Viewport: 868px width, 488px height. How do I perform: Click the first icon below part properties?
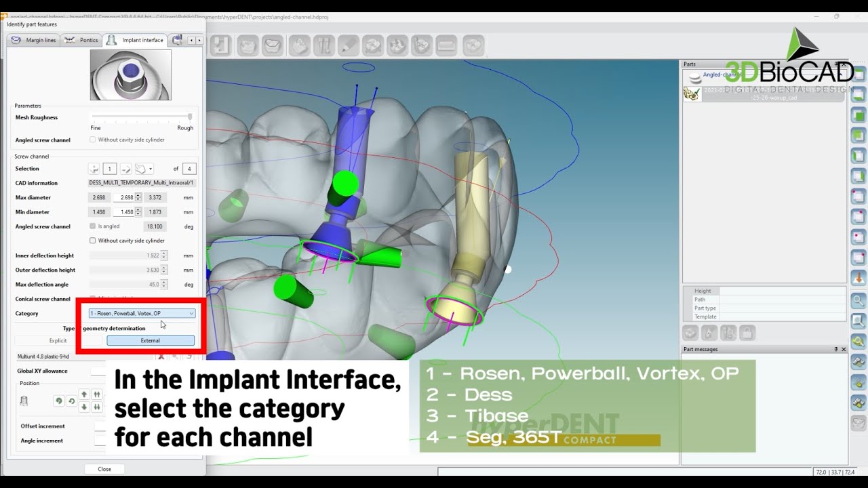tap(690, 333)
